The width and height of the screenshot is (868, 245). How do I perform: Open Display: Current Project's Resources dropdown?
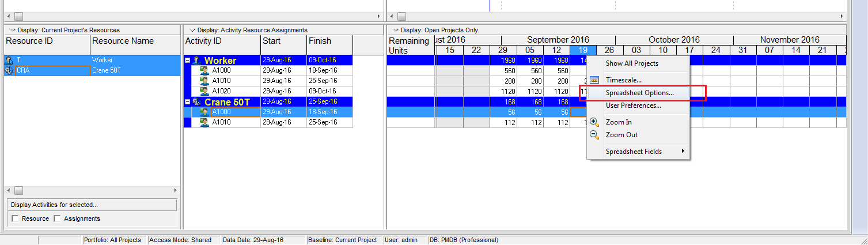pos(13,30)
